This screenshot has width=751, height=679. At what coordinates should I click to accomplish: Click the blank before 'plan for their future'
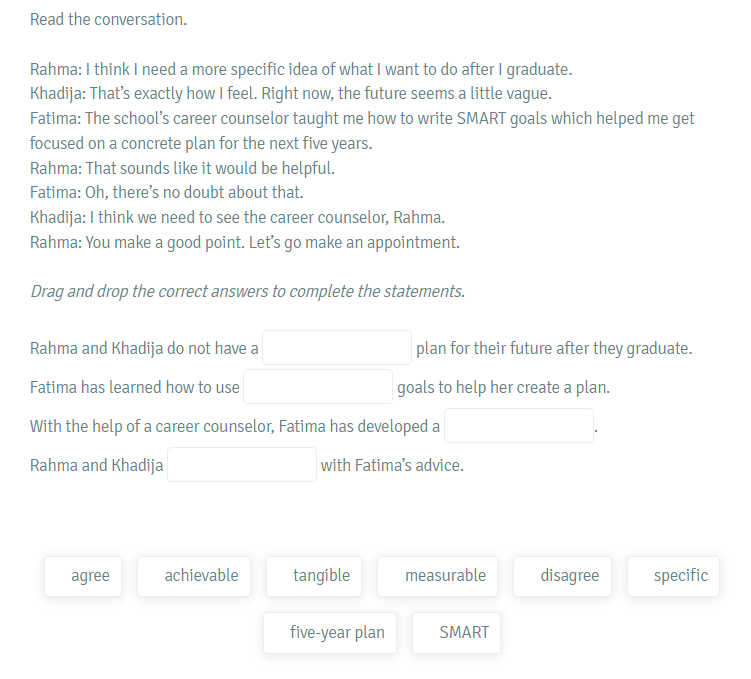pos(337,348)
